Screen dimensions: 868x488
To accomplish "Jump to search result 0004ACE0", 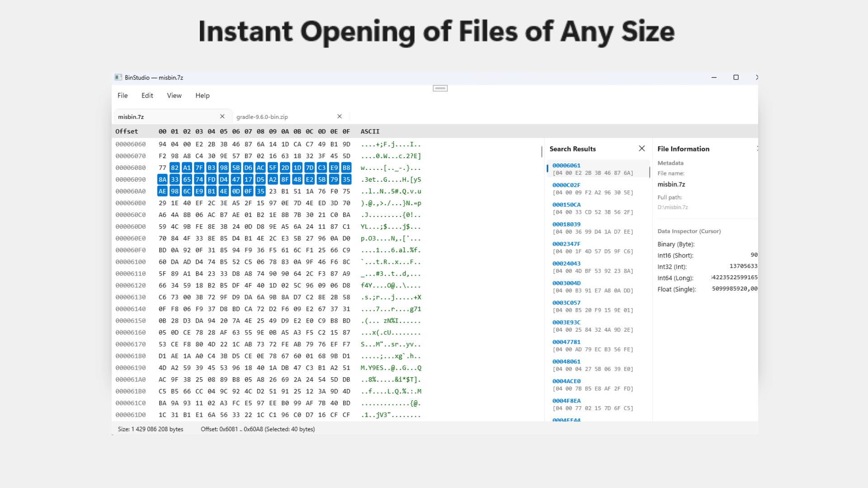I will tap(598, 385).
